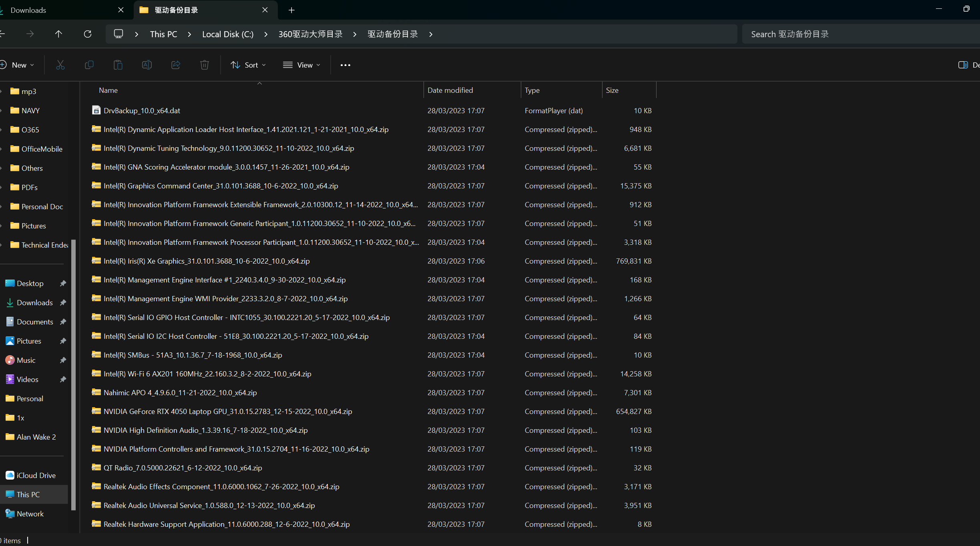
Task: Open the Sort dropdown
Action: (248, 65)
